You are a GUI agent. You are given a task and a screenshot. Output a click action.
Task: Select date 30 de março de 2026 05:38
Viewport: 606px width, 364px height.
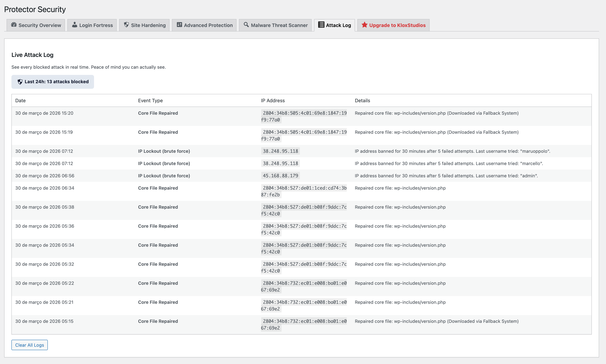point(45,207)
